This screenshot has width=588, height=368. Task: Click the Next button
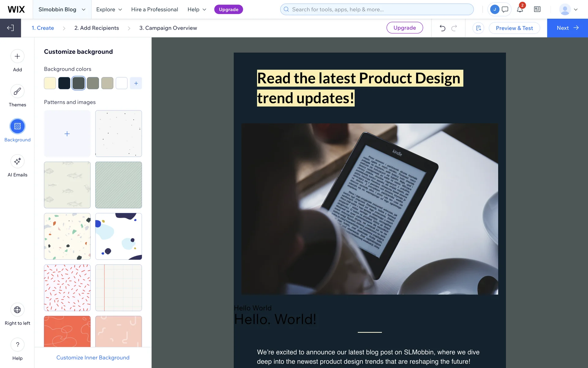567,28
